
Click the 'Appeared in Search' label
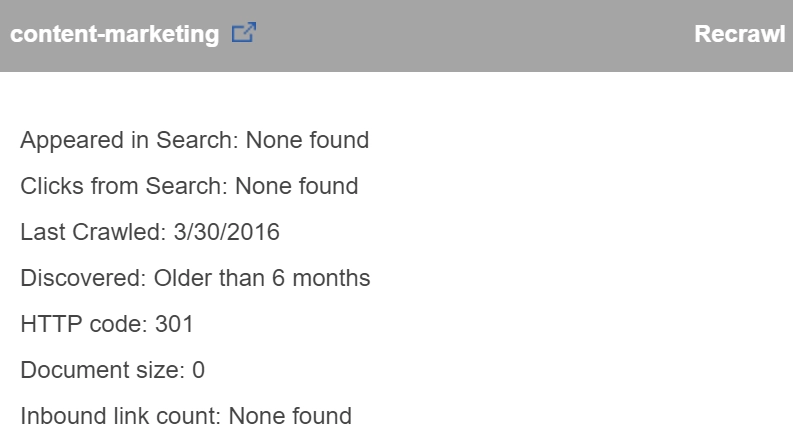click(127, 141)
